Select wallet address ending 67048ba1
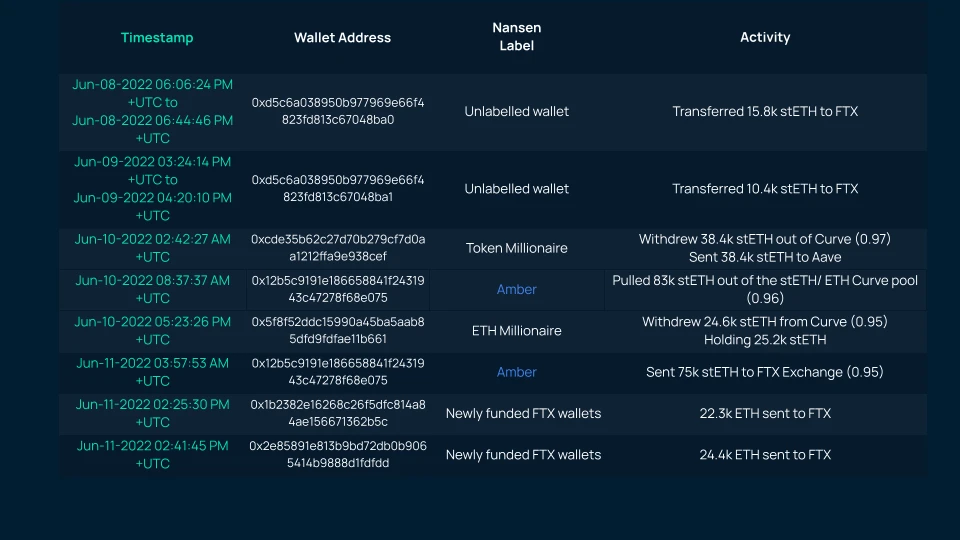The width and height of the screenshot is (960, 540). click(338, 188)
